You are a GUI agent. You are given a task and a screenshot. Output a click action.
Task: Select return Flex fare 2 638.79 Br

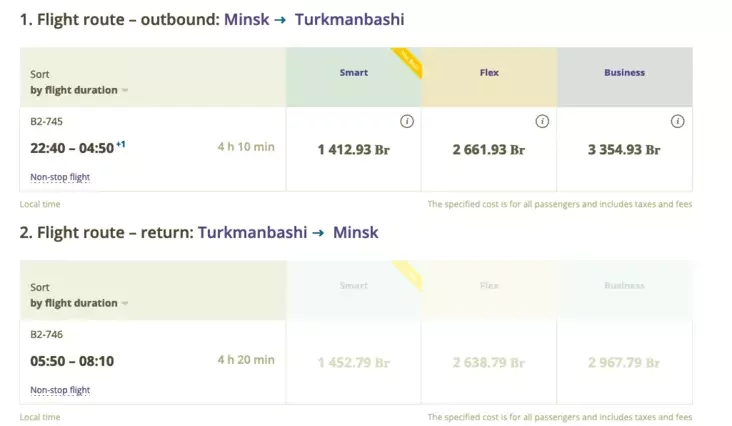click(489, 363)
